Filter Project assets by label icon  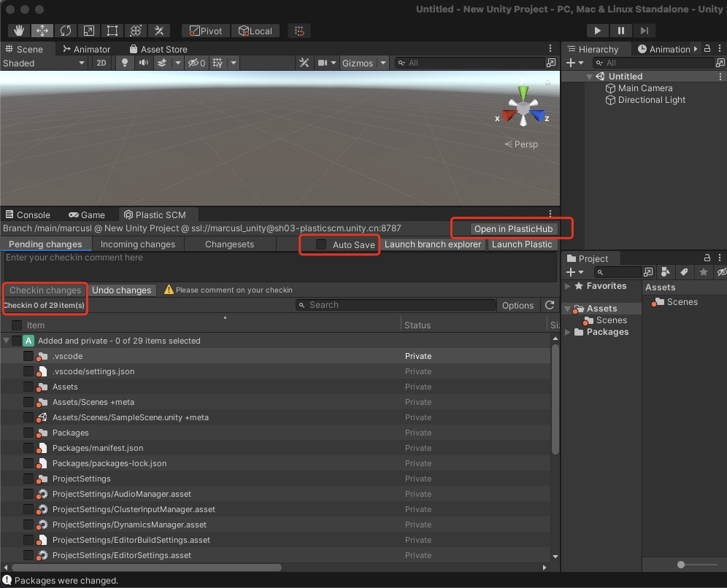[x=684, y=272]
